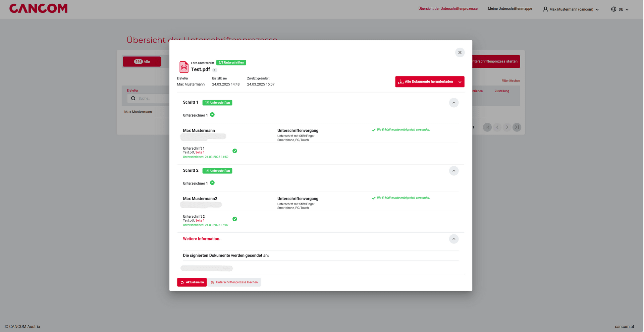Open Meine Unterschriftenmappe menu item
This screenshot has width=644, height=332.
click(510, 9)
